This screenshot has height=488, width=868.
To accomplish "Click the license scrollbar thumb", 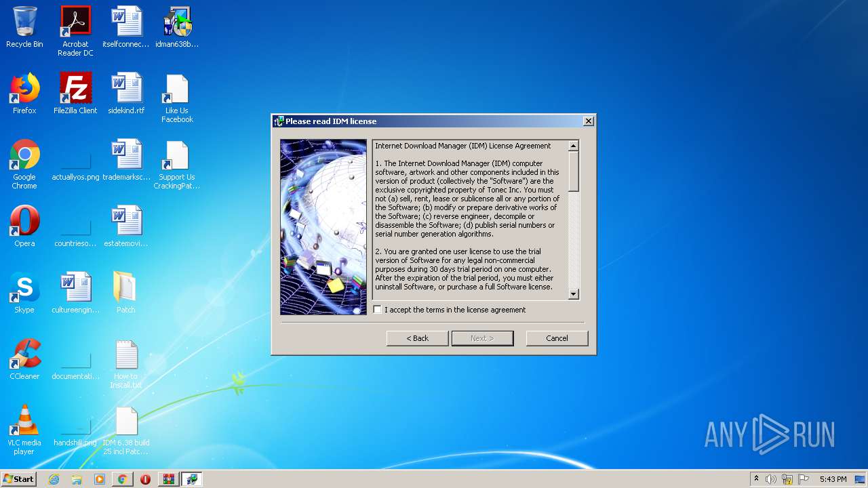I will tap(573, 171).
